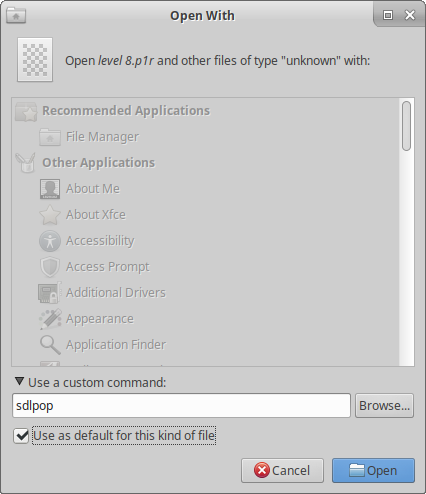Screen dimensions: 426x494
Task: Select the Access Prompt shield icon
Action: point(50,267)
